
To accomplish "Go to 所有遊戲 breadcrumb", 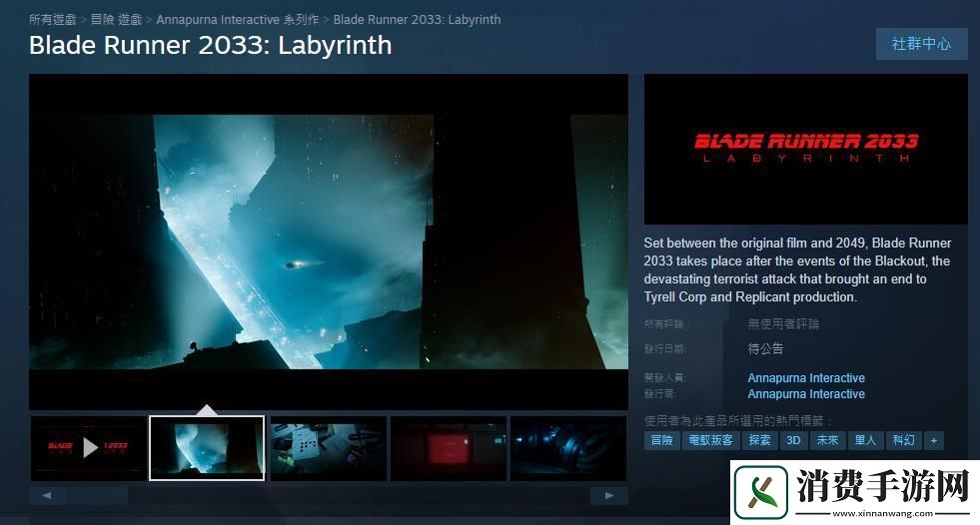I will pos(53,19).
